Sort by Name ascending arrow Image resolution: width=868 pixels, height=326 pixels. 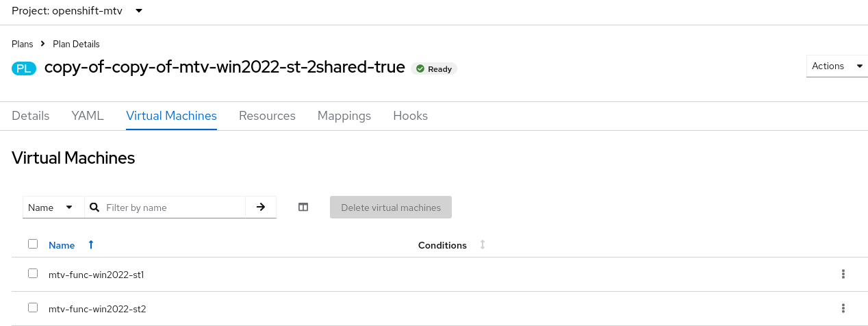(91, 245)
